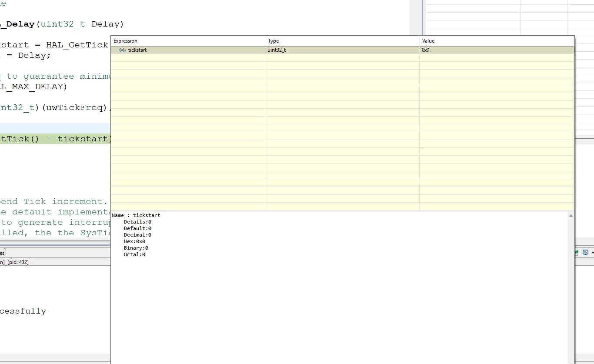Click the 'cessfully' console output line
594x364 pixels.
23,311
